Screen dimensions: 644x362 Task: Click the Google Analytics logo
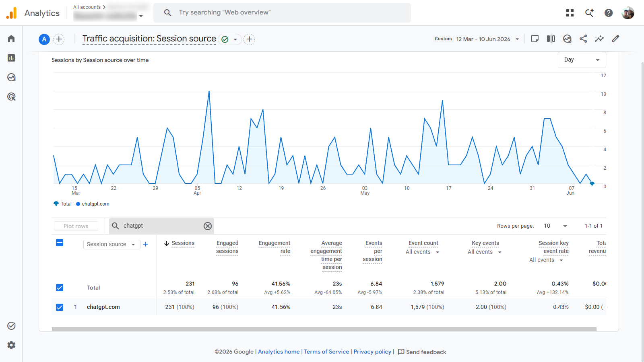click(x=12, y=13)
